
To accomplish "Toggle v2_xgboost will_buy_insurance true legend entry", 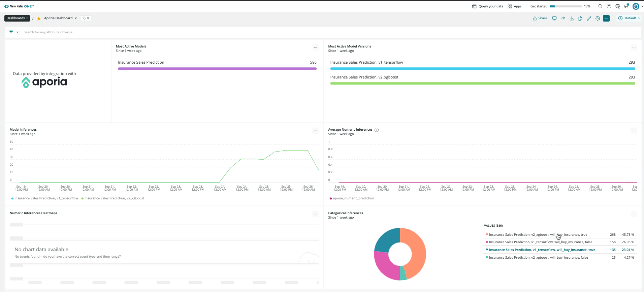I will click(560, 235).
